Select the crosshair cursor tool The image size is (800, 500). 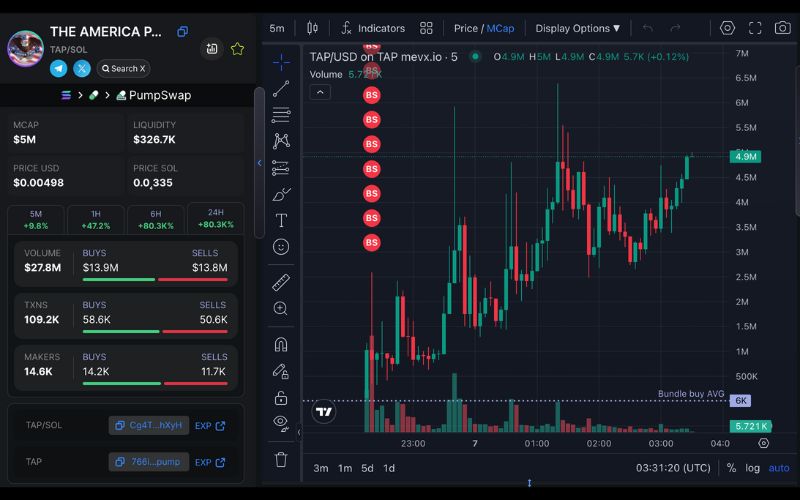click(x=281, y=62)
